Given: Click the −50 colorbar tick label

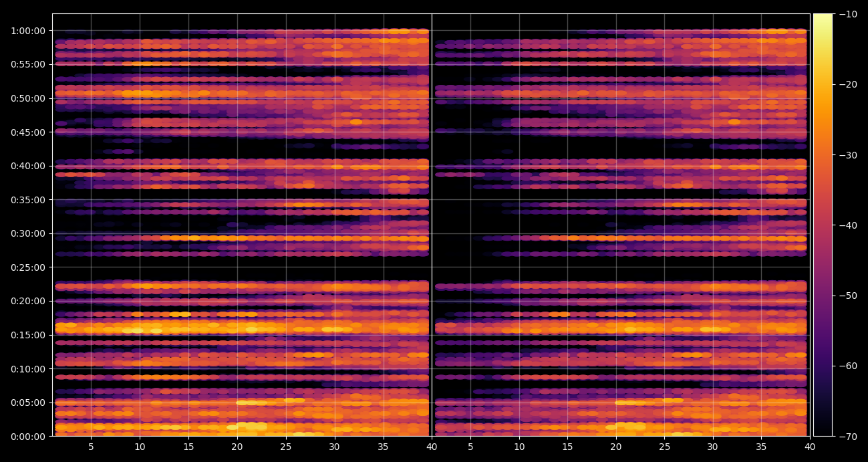Looking at the screenshot, I should [847, 296].
